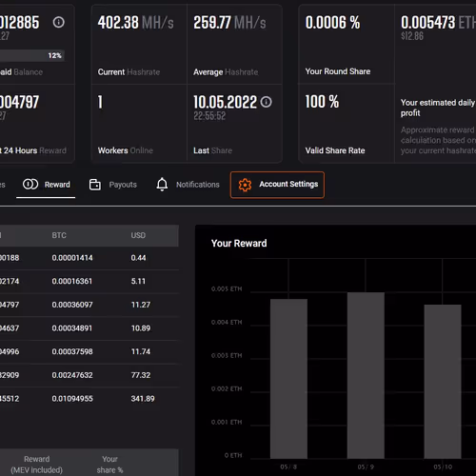Click the Your Reward chart title

point(239,244)
